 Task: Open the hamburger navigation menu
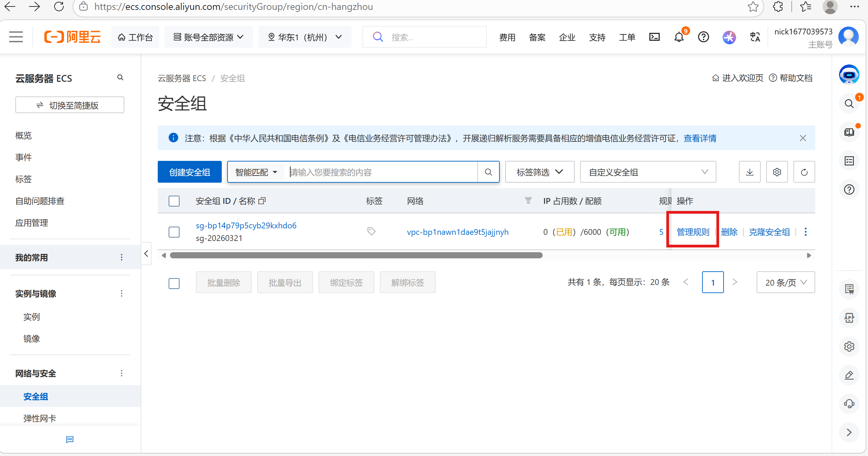pos(16,37)
